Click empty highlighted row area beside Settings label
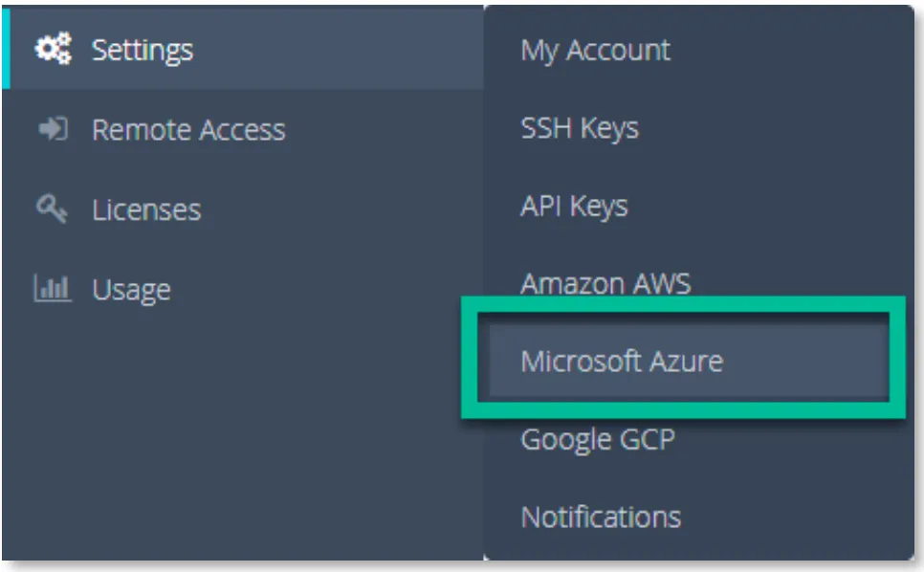Image resolution: width=924 pixels, height=572 pixels. pos(339,49)
